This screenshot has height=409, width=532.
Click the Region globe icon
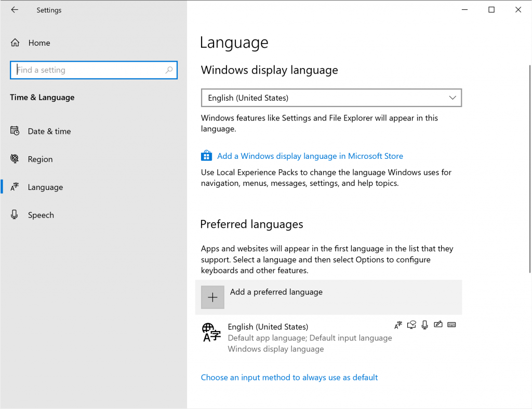15,159
